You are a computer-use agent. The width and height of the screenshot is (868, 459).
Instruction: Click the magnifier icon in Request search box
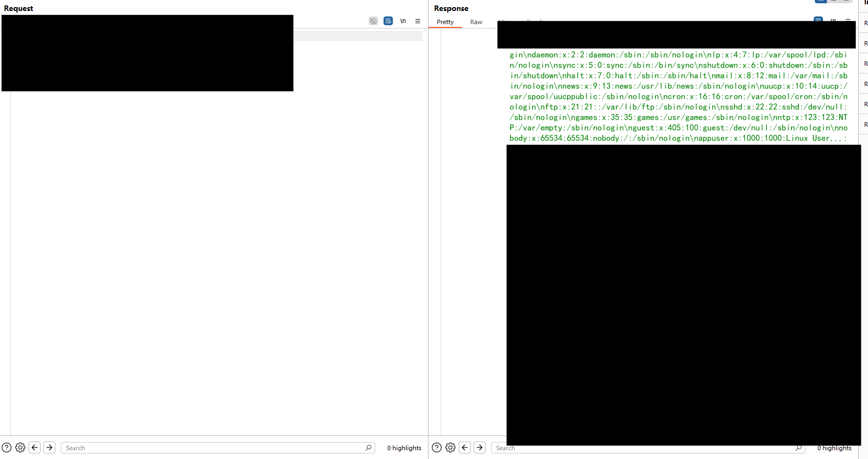pos(369,447)
